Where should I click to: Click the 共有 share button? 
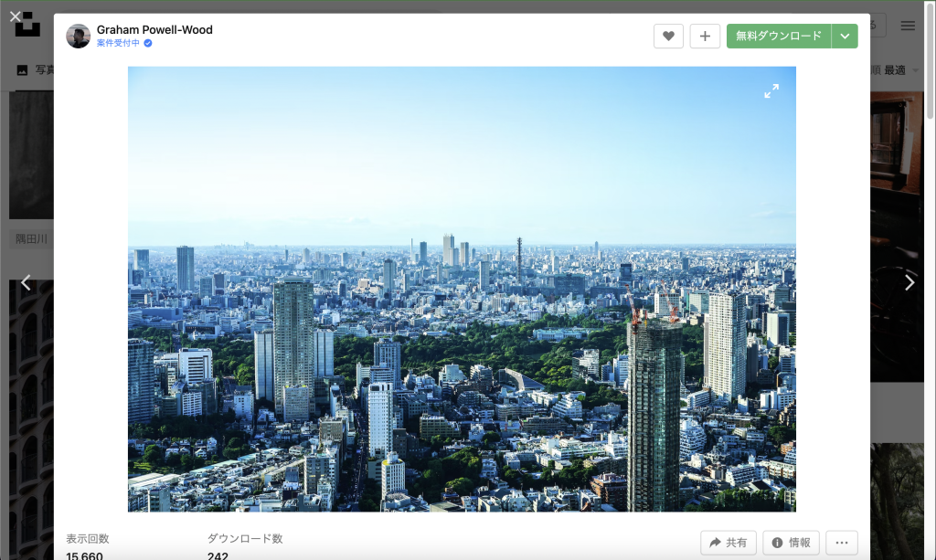click(x=729, y=543)
